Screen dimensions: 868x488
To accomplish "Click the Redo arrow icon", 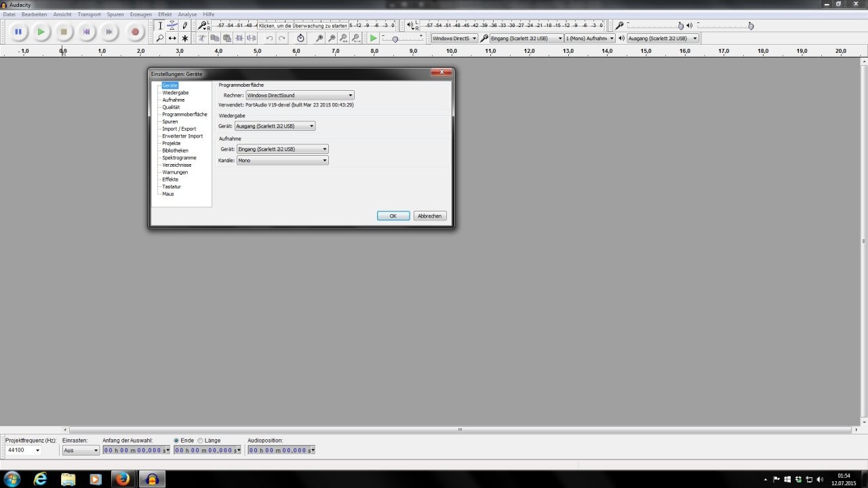I will pyautogui.click(x=281, y=39).
